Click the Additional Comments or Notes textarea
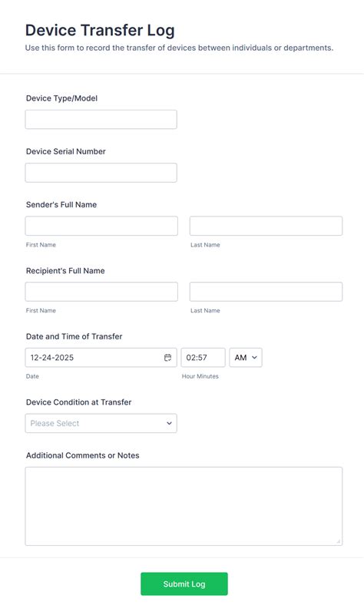364x615 pixels. click(184, 506)
